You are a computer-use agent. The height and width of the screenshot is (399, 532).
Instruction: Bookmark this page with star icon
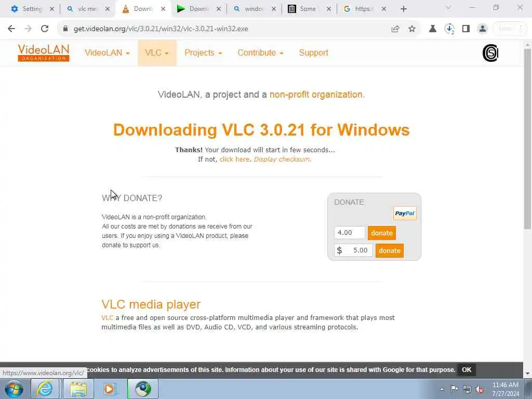tap(412, 29)
